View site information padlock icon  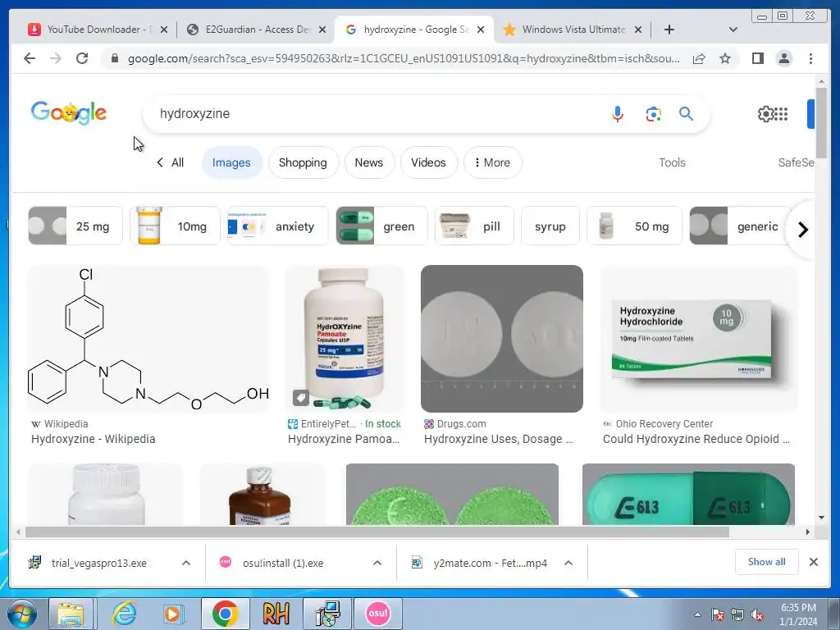coord(114,58)
